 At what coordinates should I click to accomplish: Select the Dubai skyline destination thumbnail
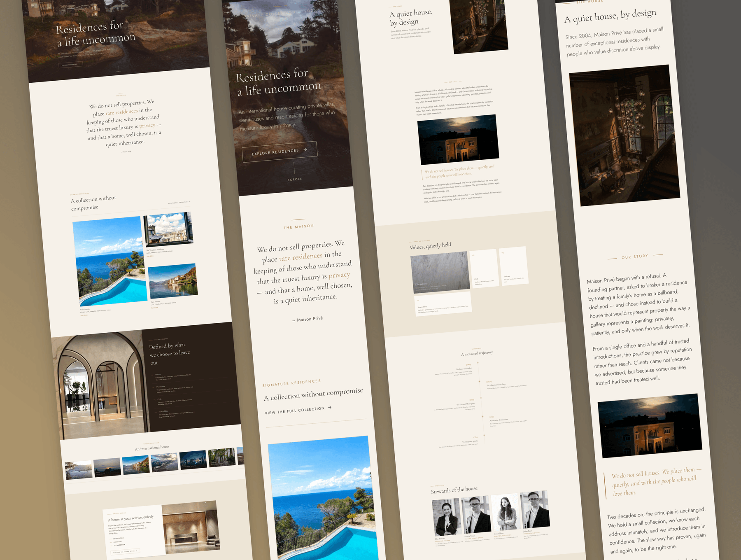point(193,460)
